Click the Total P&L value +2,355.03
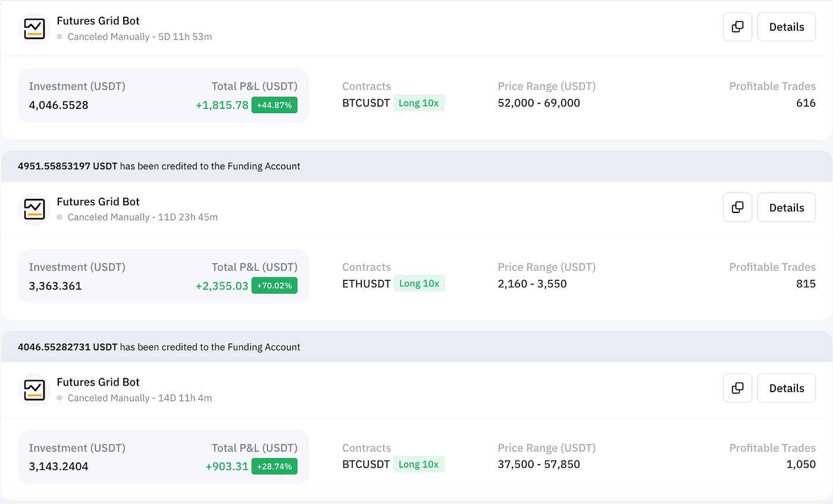833x504 pixels. tap(222, 286)
